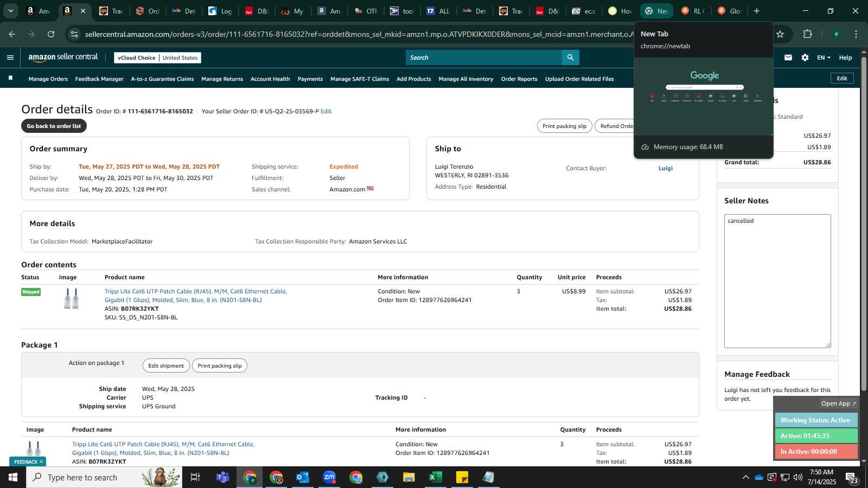Click the magnifier search button

(x=570, y=57)
